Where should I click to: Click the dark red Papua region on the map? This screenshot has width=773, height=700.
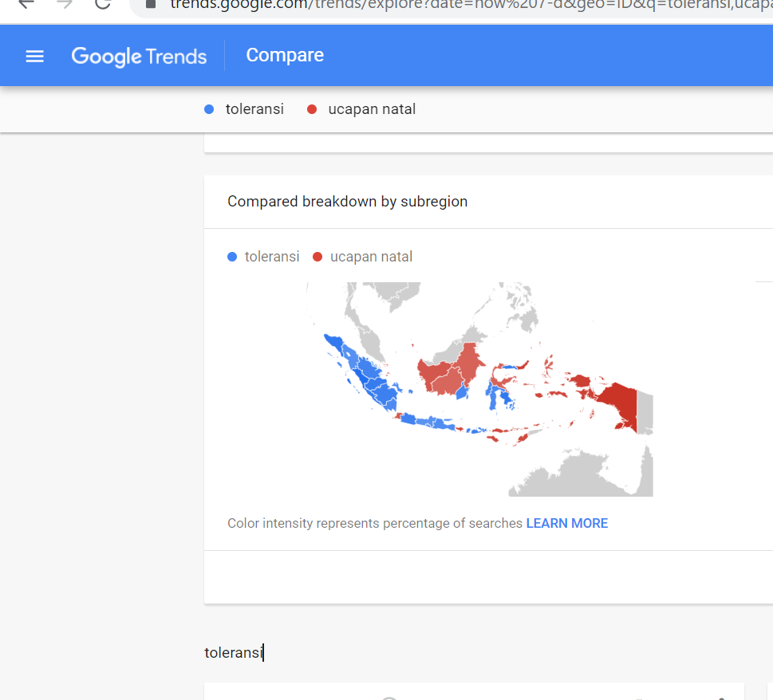pyautogui.click(x=621, y=403)
